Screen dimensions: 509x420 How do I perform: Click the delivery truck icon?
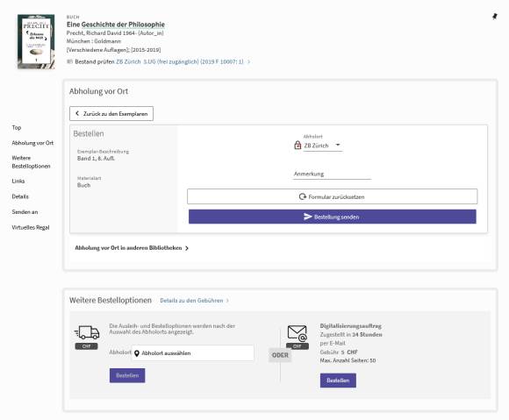[87, 332]
